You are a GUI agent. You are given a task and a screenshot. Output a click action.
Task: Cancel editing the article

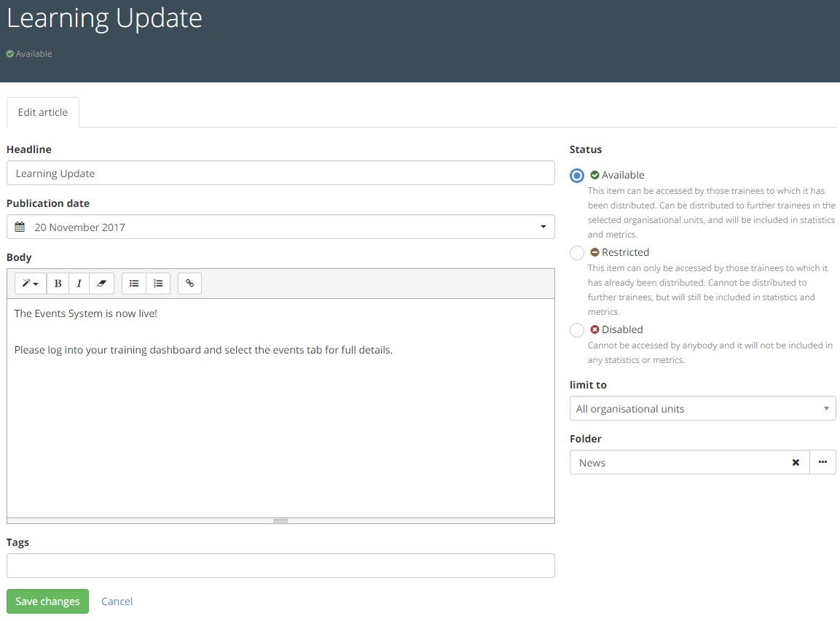tap(117, 601)
